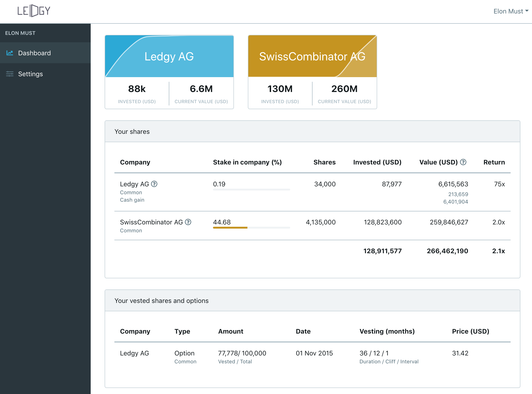
Task: Open the Elon Must user dropdown
Action: tap(508, 11)
